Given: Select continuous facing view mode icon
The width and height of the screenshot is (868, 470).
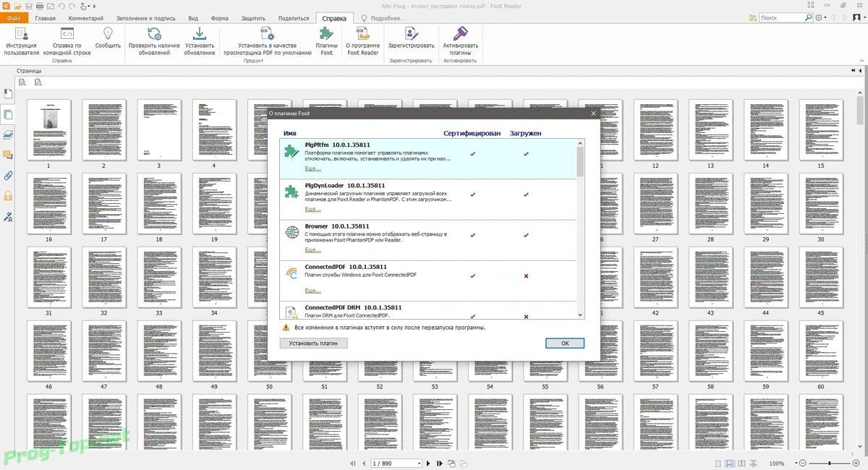Looking at the screenshot, I should click(x=753, y=463).
